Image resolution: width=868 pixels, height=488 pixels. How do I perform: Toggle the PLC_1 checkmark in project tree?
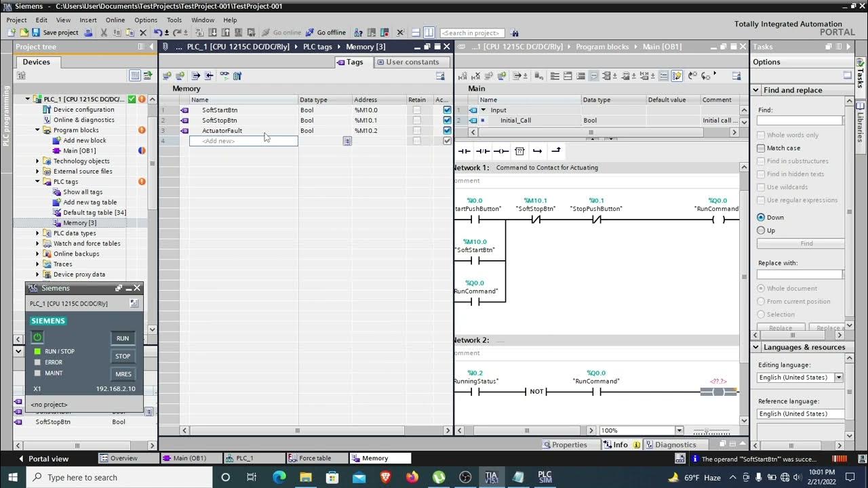132,99
